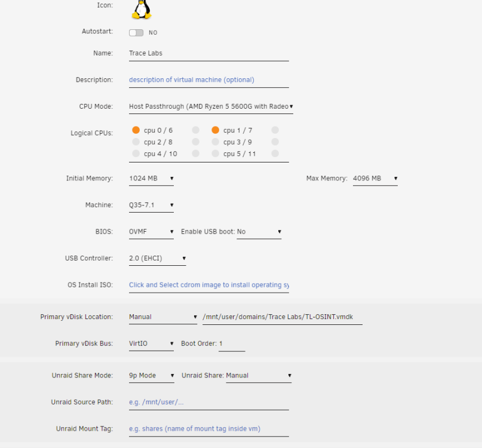
Task: Open the BIOS OVMF dropdown
Action: tap(151, 232)
